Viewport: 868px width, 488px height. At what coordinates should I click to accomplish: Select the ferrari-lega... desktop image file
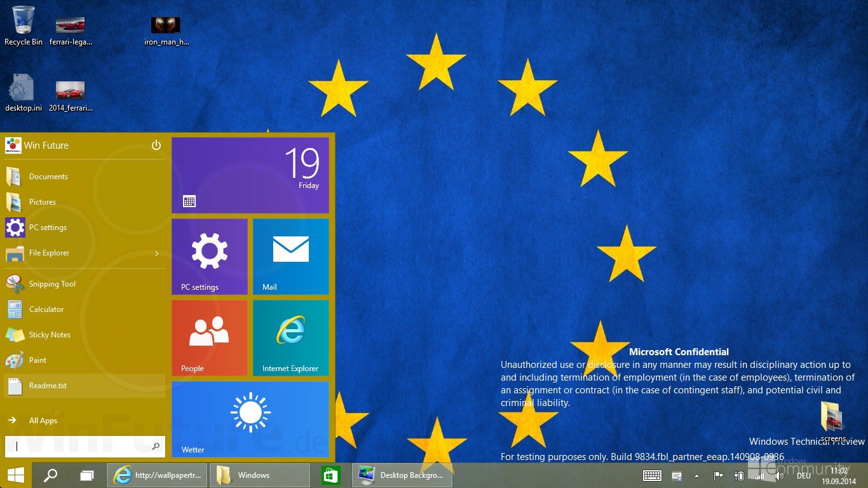tap(71, 30)
